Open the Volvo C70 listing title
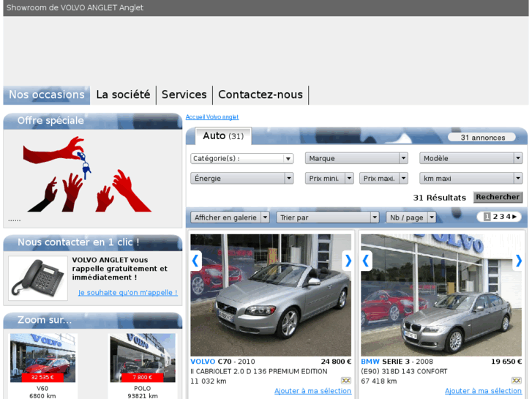This screenshot has height=399, width=532. (222, 362)
